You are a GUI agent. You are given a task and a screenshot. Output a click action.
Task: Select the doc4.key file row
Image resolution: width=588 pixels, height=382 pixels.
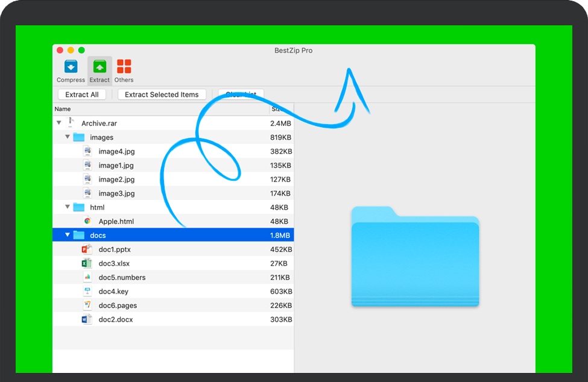tap(113, 292)
